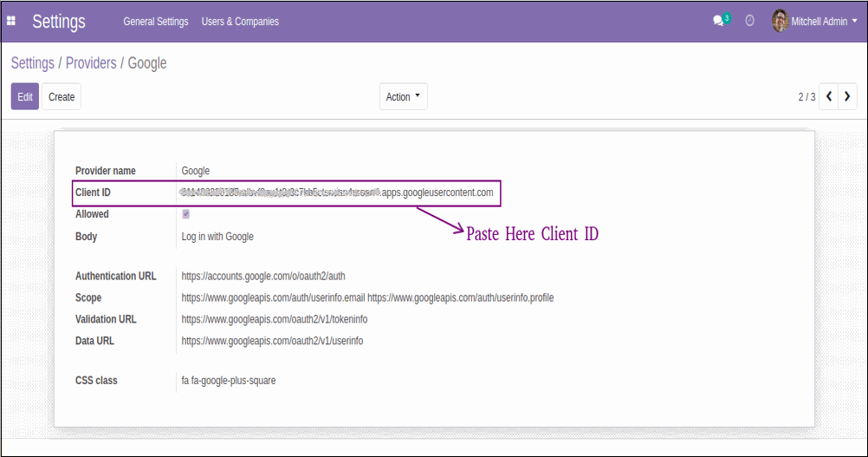Click the Data URL field label
868x457 pixels.
(x=94, y=341)
